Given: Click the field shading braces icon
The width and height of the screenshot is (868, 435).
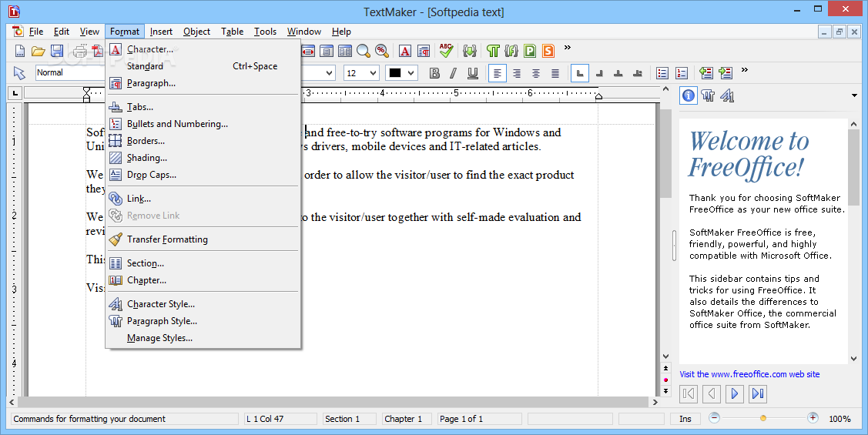Looking at the screenshot, I should (x=470, y=52).
